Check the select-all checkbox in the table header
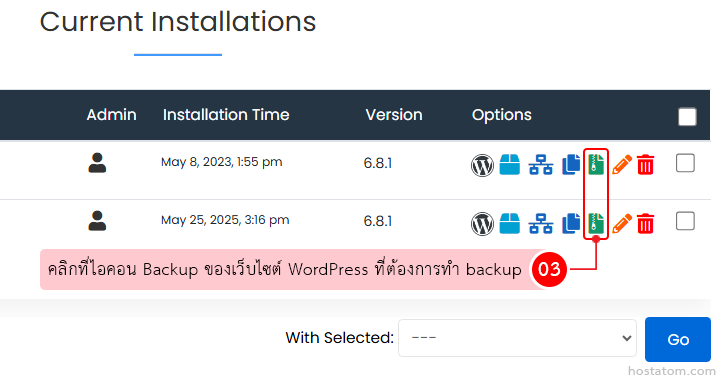 (687, 116)
